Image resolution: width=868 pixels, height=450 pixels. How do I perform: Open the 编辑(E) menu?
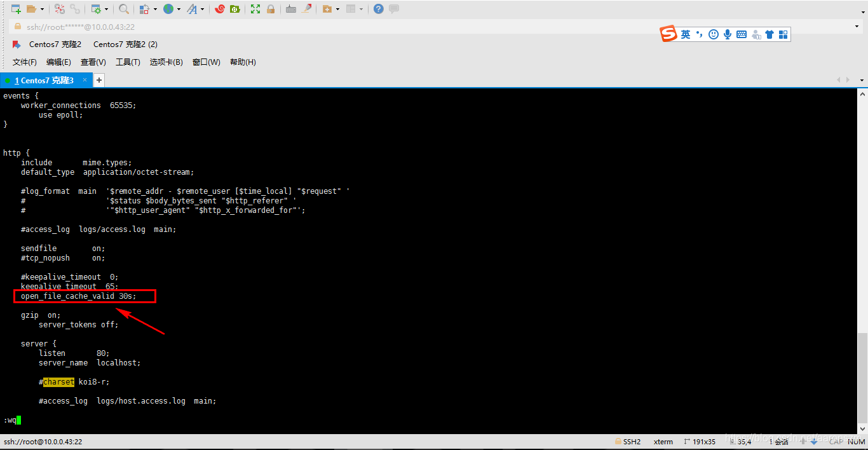pyautogui.click(x=58, y=62)
